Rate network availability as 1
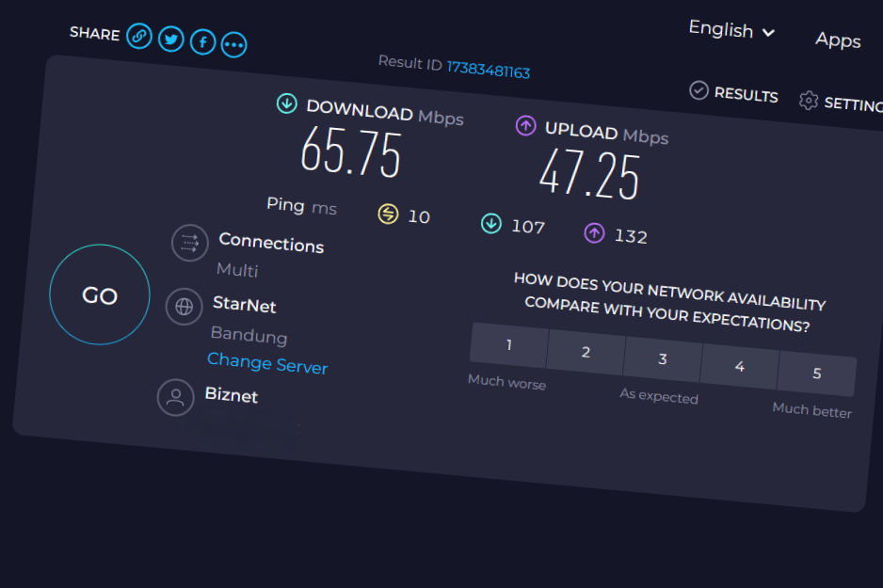The image size is (883, 588). (x=508, y=345)
